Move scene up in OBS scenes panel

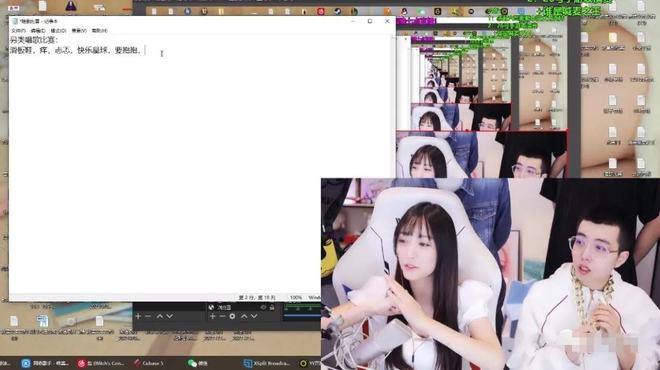[x=160, y=316]
